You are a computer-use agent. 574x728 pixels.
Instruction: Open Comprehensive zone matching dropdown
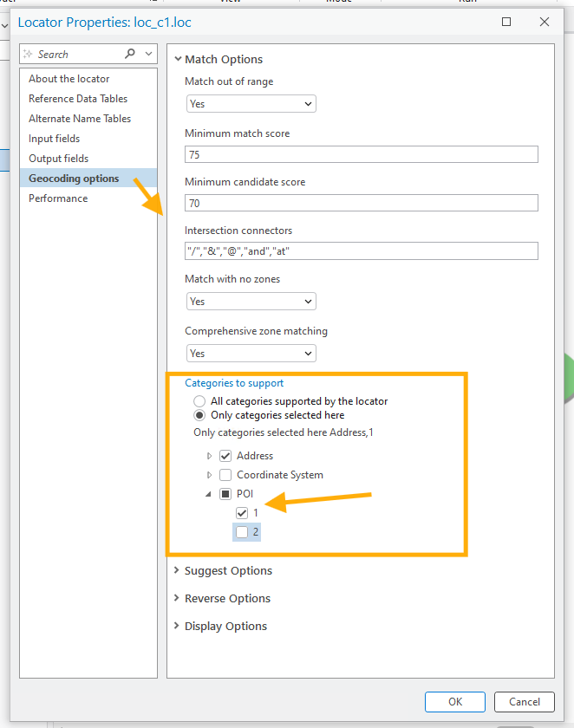click(251, 354)
